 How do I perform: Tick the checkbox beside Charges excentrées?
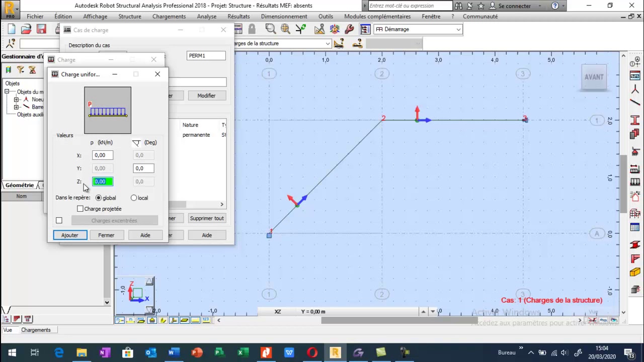click(59, 220)
